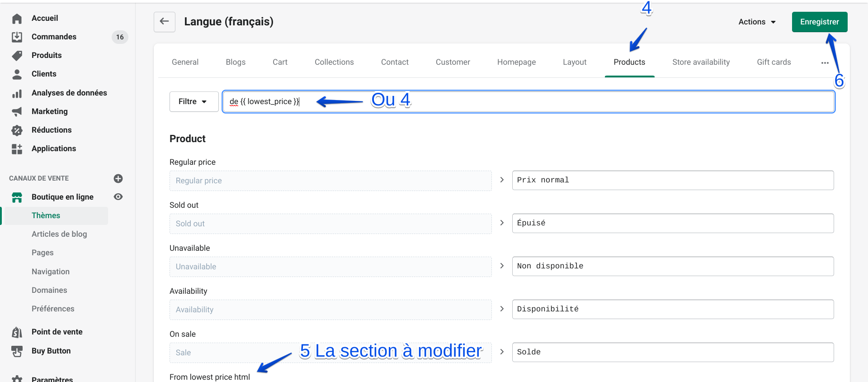Open the Filtre dropdown
The image size is (868, 382).
coord(193,101)
